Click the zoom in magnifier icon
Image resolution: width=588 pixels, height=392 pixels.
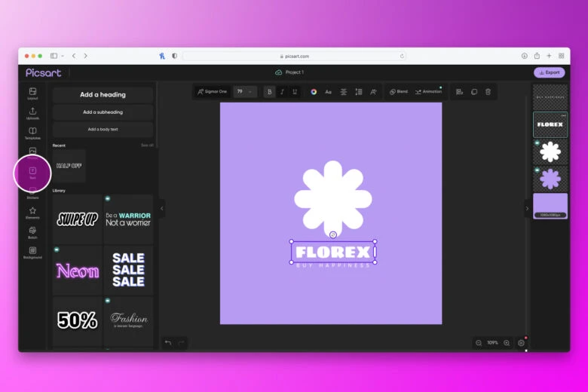coord(507,343)
